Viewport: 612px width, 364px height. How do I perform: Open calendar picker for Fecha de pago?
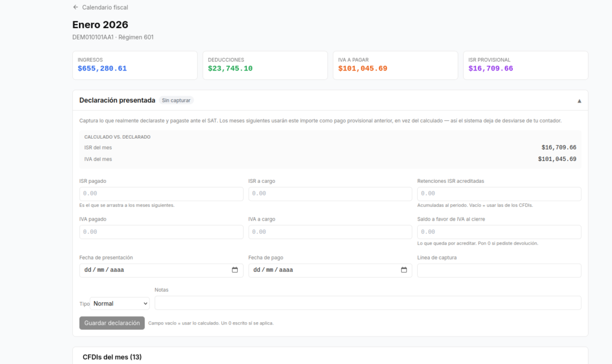403,270
